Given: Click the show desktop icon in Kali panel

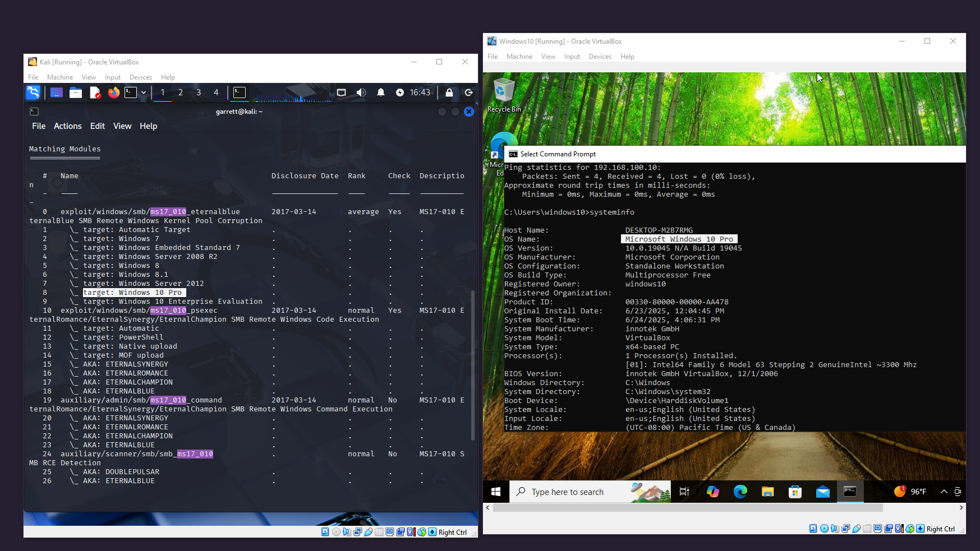Looking at the screenshot, I should tap(57, 92).
